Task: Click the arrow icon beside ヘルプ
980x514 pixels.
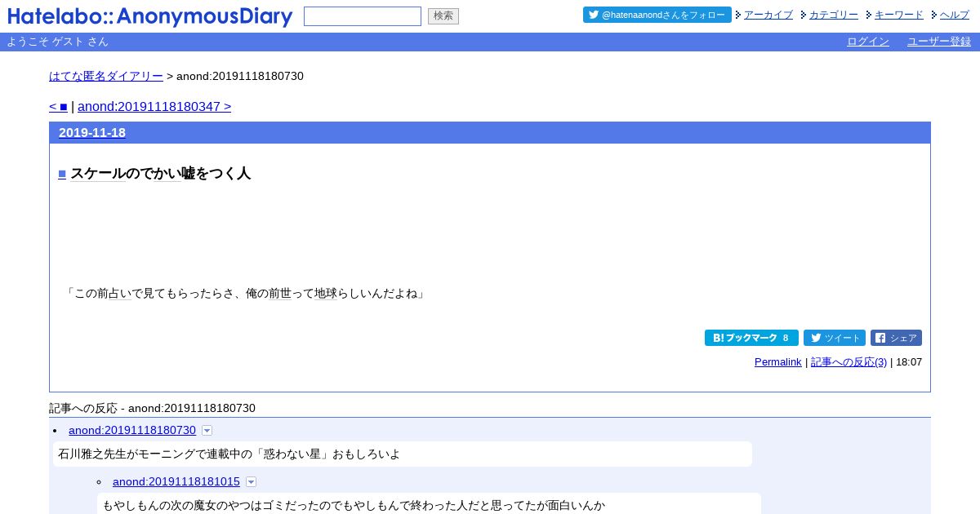Action: pos(934,15)
